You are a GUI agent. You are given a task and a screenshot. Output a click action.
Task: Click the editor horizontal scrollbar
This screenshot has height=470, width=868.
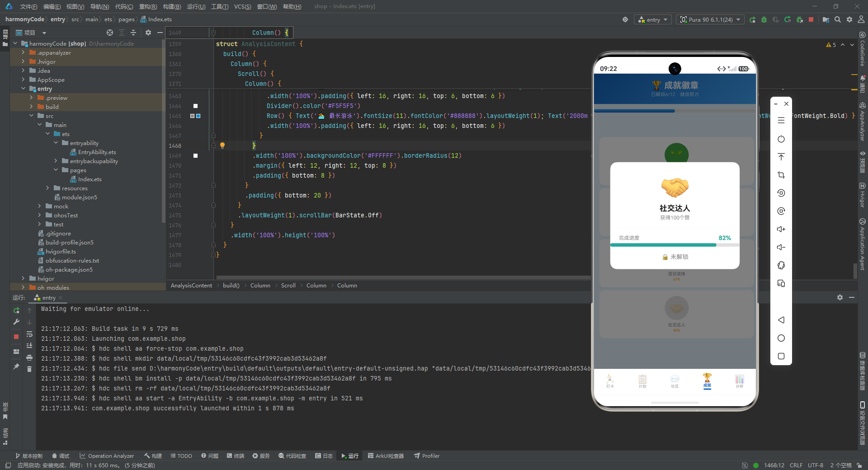tap(403, 277)
